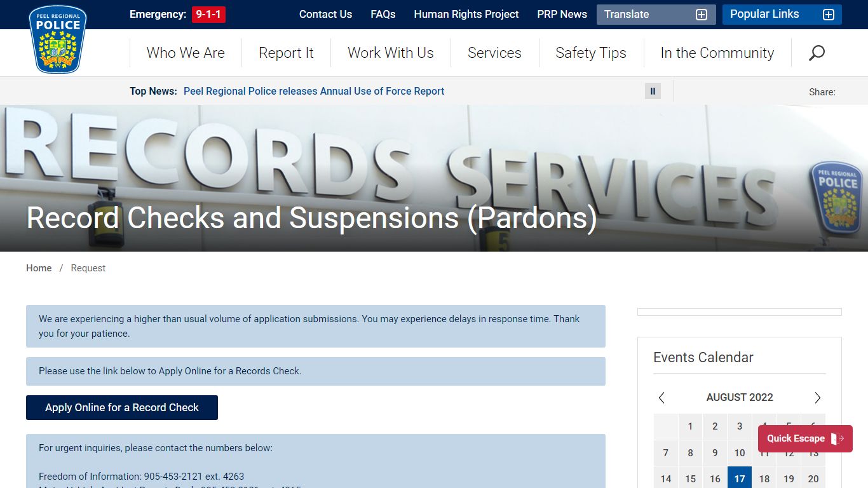Screen dimensions: 868x488
Task: Open the Services menu
Action: (494, 53)
